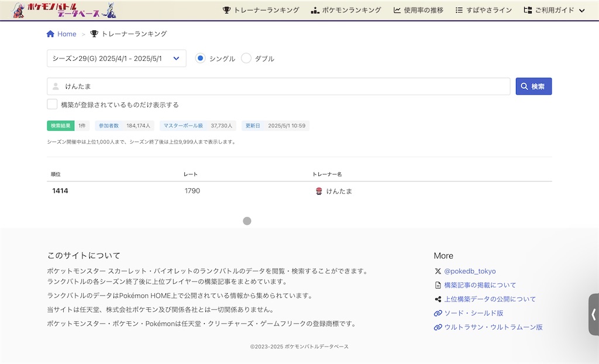Open ウルトラサン・ウルトラムーン版 link

point(493,327)
